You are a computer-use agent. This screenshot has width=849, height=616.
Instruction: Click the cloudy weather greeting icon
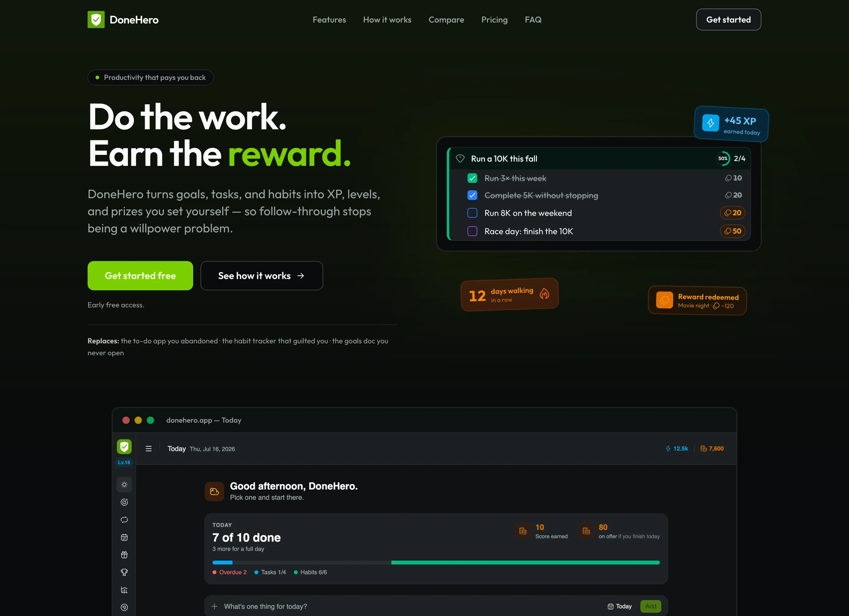[x=215, y=491]
